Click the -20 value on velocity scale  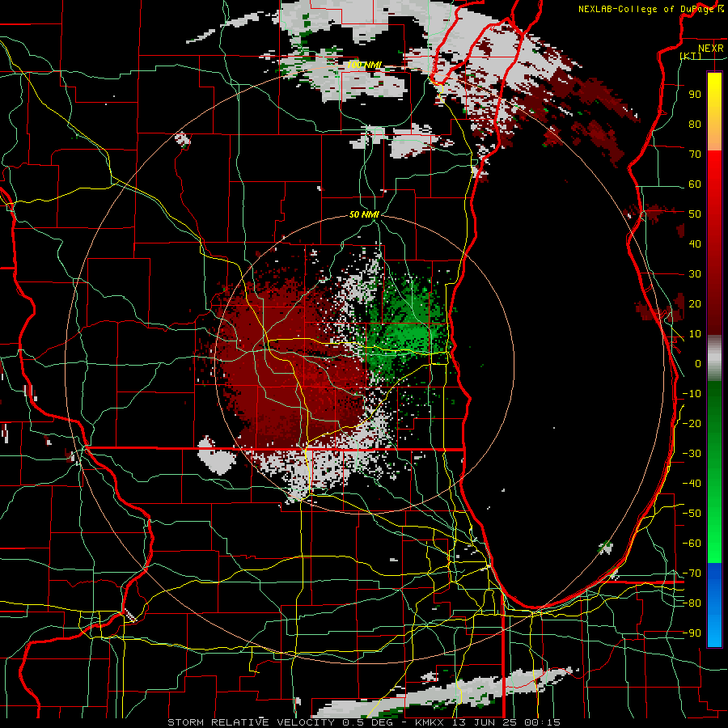[x=692, y=423]
